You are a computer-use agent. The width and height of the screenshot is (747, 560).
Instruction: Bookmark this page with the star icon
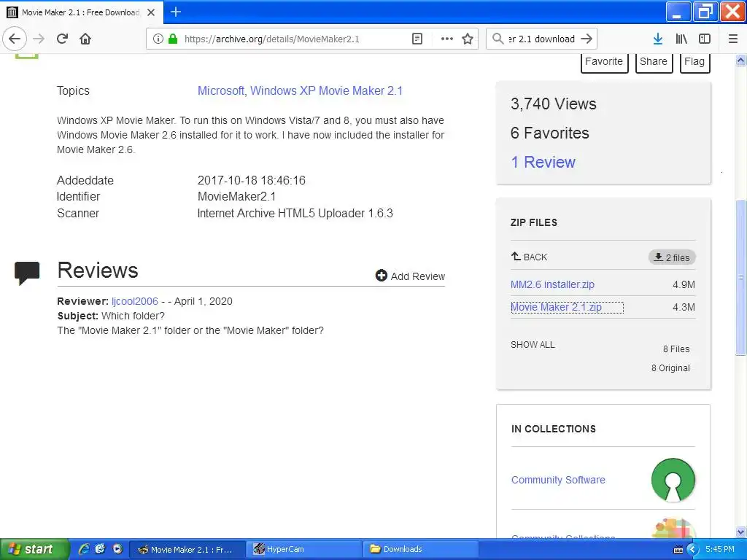[468, 39]
